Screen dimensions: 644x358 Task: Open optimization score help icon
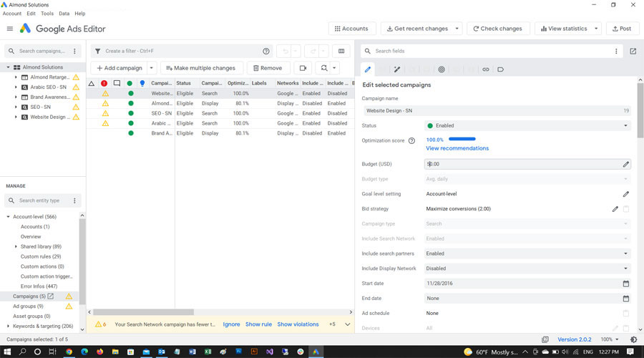(411, 140)
